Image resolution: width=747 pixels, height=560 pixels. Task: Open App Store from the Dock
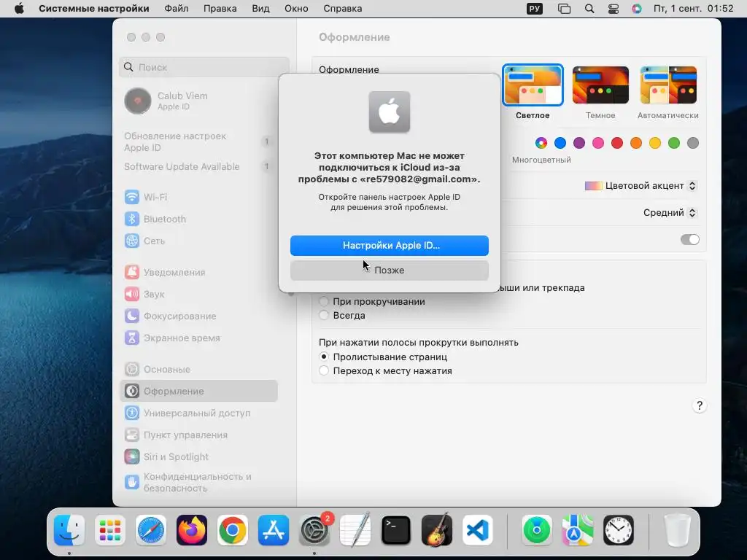(x=274, y=530)
